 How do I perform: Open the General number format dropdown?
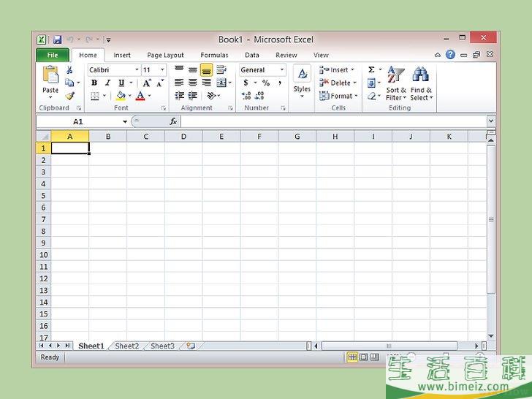(x=281, y=70)
